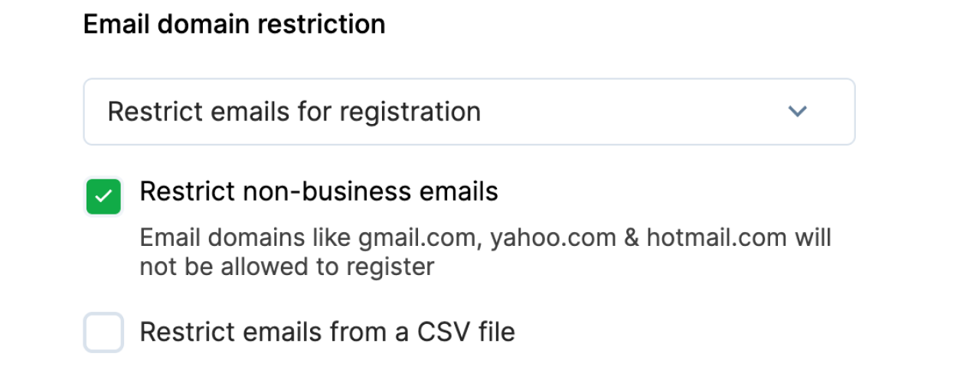This screenshot has width=980, height=370.
Task: Click the 'Restrict emails for registration' selected value text
Action: [x=294, y=112]
